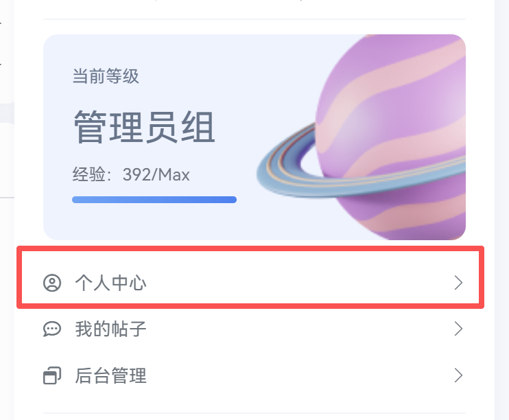Go to the 后台管理 menu entry

pyautogui.click(x=110, y=376)
